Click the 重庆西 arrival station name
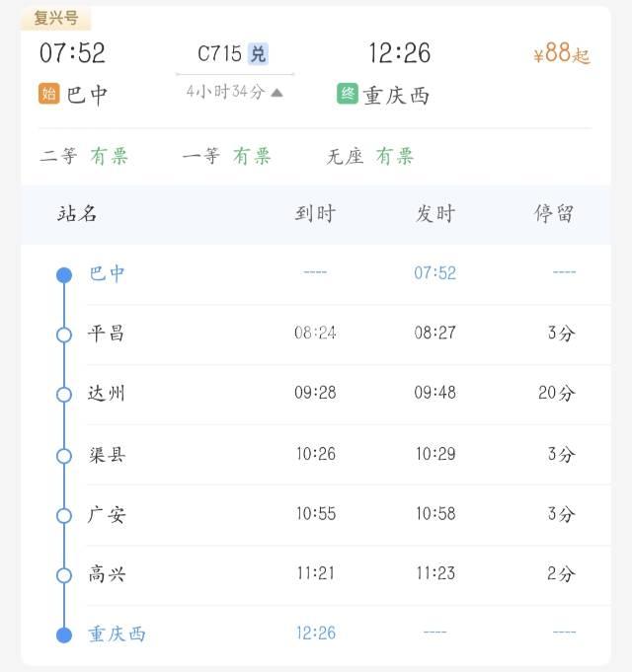The width and height of the screenshot is (632, 672). tap(397, 96)
